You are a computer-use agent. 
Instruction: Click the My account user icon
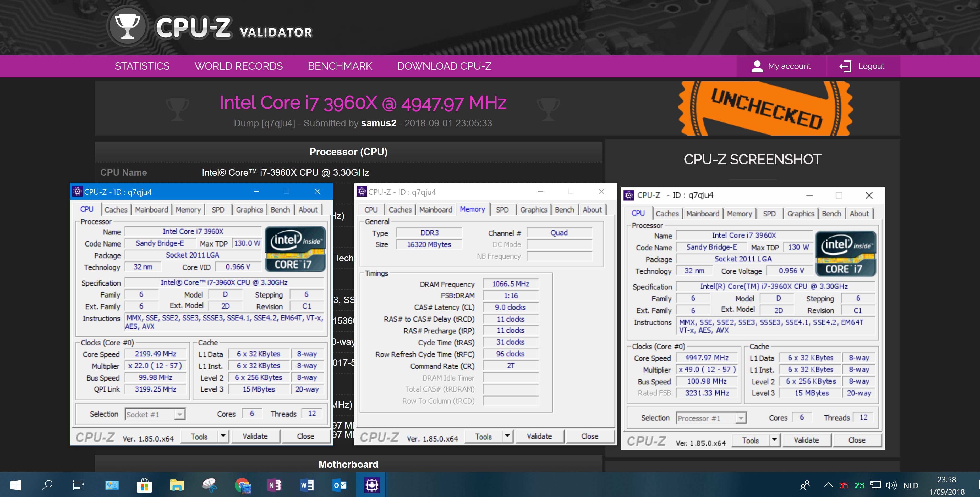pyautogui.click(x=757, y=66)
